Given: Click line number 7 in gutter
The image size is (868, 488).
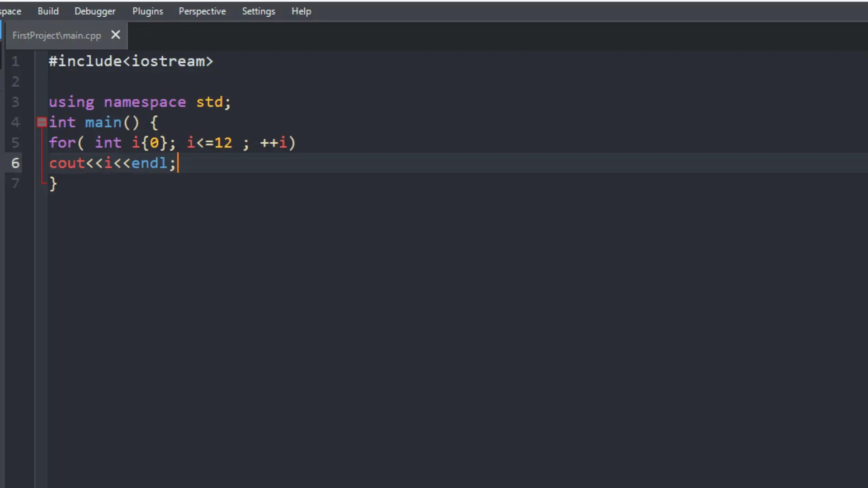Looking at the screenshot, I should point(15,183).
